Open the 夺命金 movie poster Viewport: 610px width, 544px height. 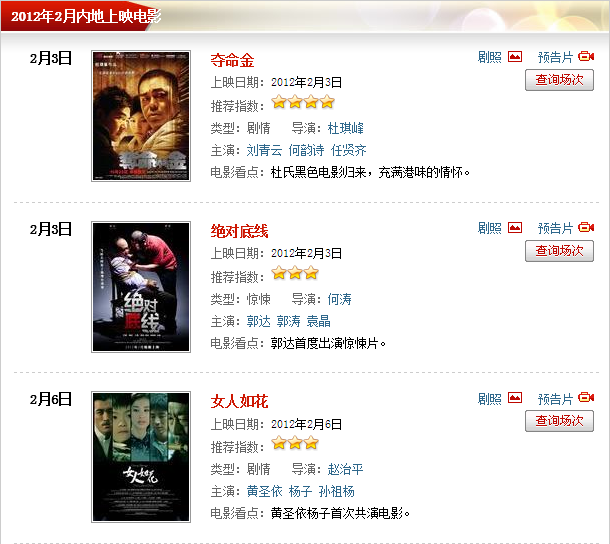[x=141, y=116]
